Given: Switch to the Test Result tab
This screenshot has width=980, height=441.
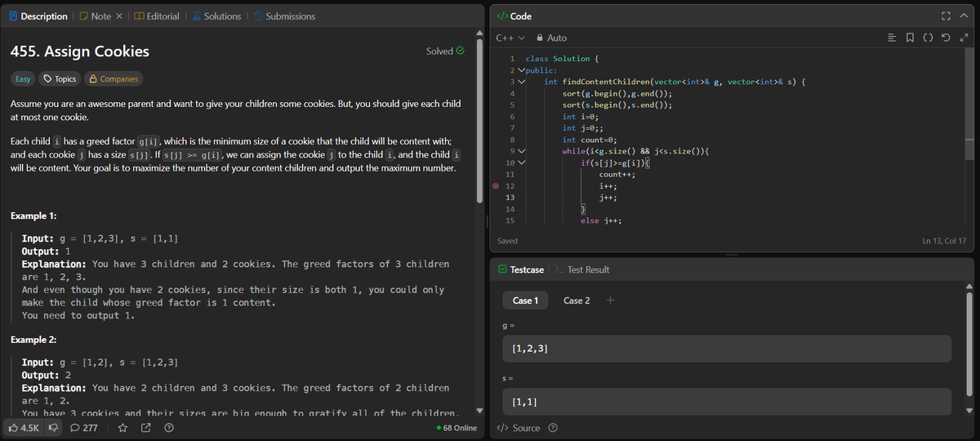Looking at the screenshot, I should (582, 269).
